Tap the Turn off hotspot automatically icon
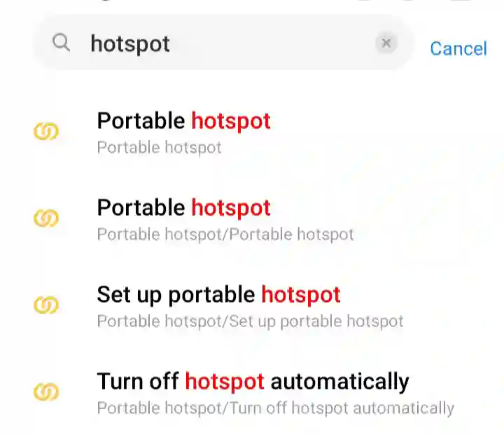This screenshot has width=504, height=435. [x=46, y=392]
